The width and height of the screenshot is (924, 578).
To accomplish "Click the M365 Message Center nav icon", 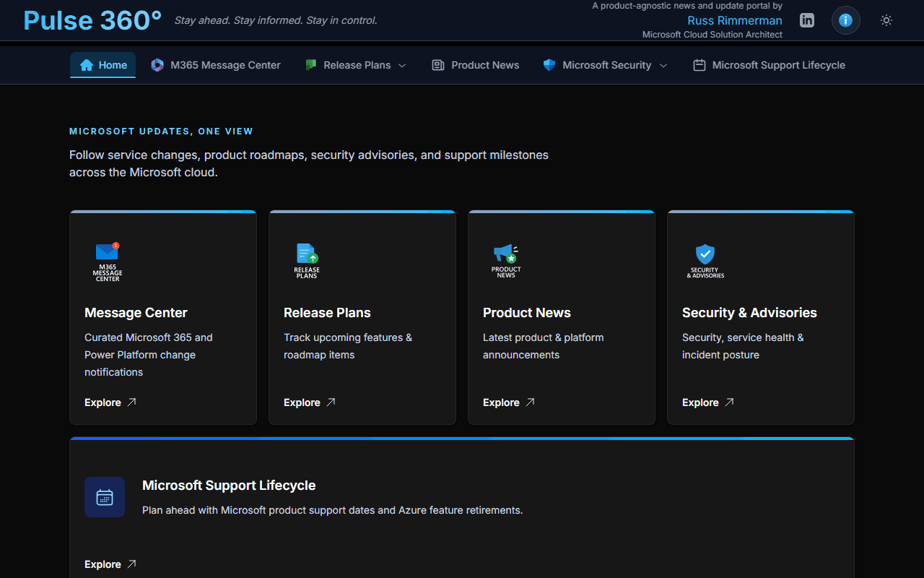I will tap(157, 65).
